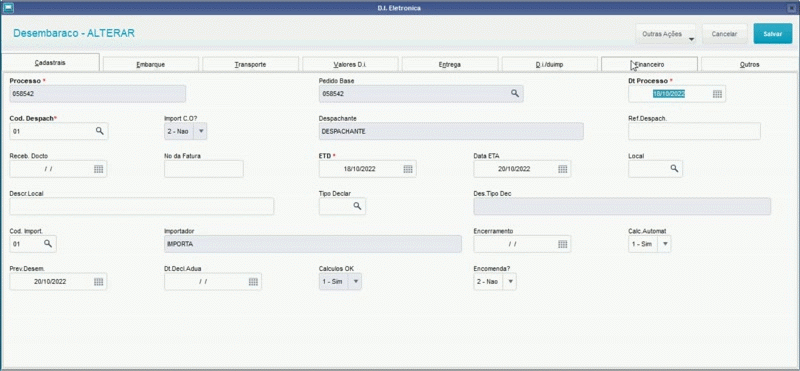Click into the No da Fatura field
Viewport: 800px width, 371px height.
(x=204, y=169)
